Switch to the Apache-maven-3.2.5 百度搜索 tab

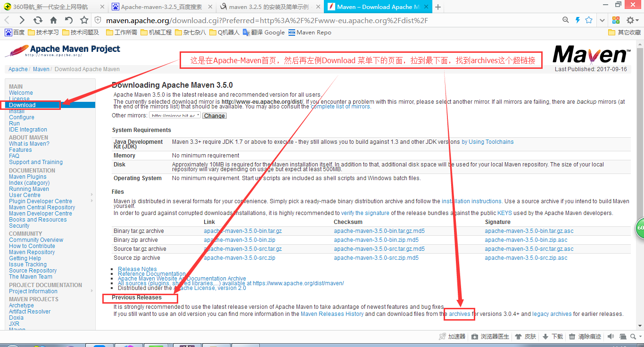[162, 7]
